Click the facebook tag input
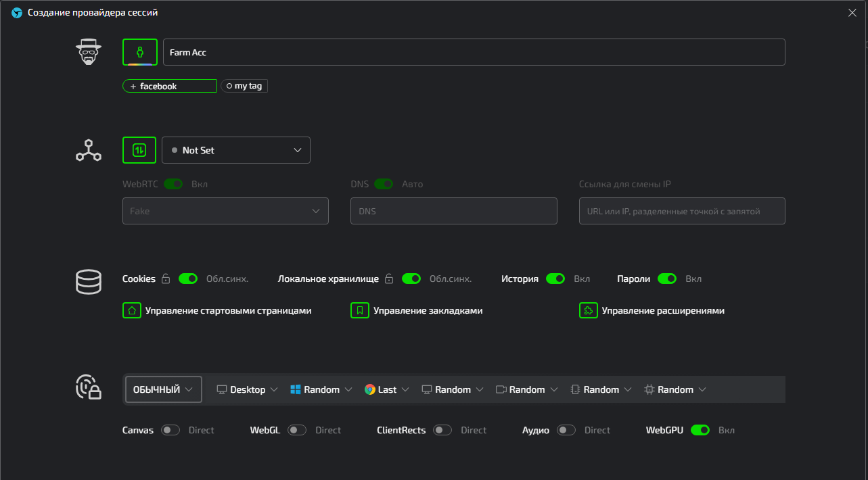 170,86
